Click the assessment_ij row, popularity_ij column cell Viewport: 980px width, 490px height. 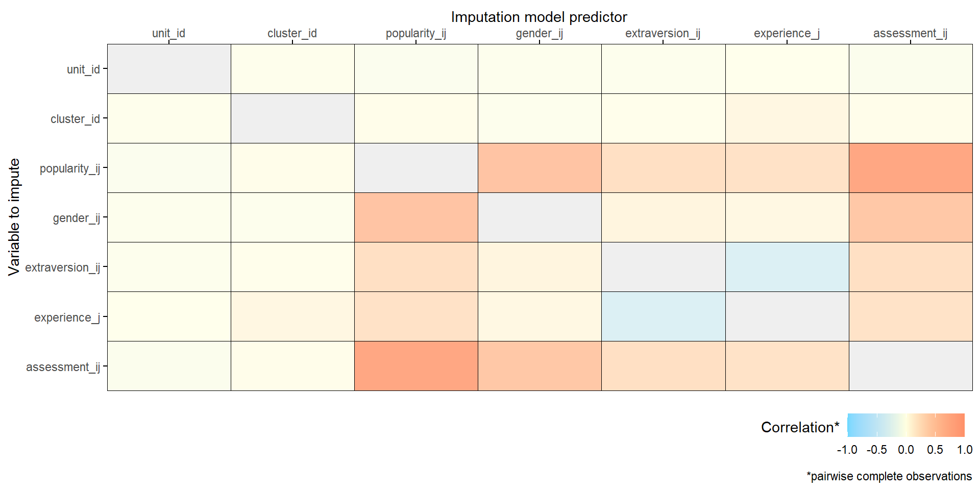click(x=416, y=366)
